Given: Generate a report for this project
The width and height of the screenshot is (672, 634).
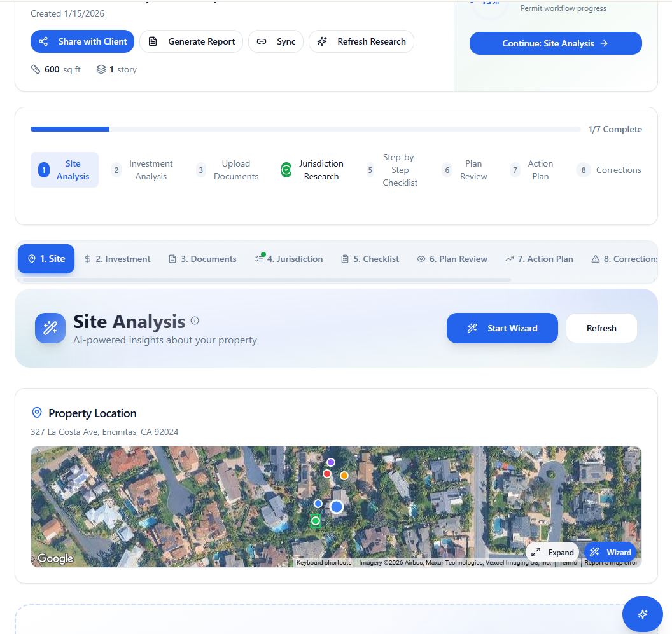Looking at the screenshot, I should click(x=191, y=41).
